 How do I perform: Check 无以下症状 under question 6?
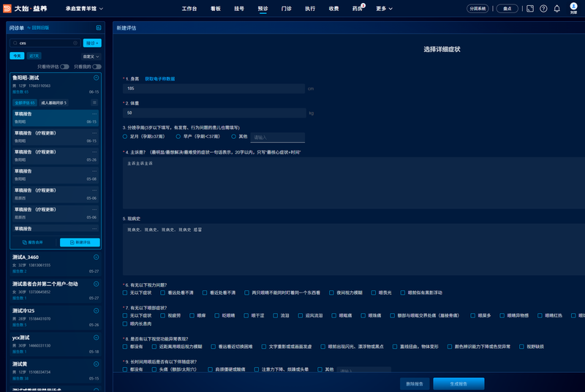click(x=125, y=293)
